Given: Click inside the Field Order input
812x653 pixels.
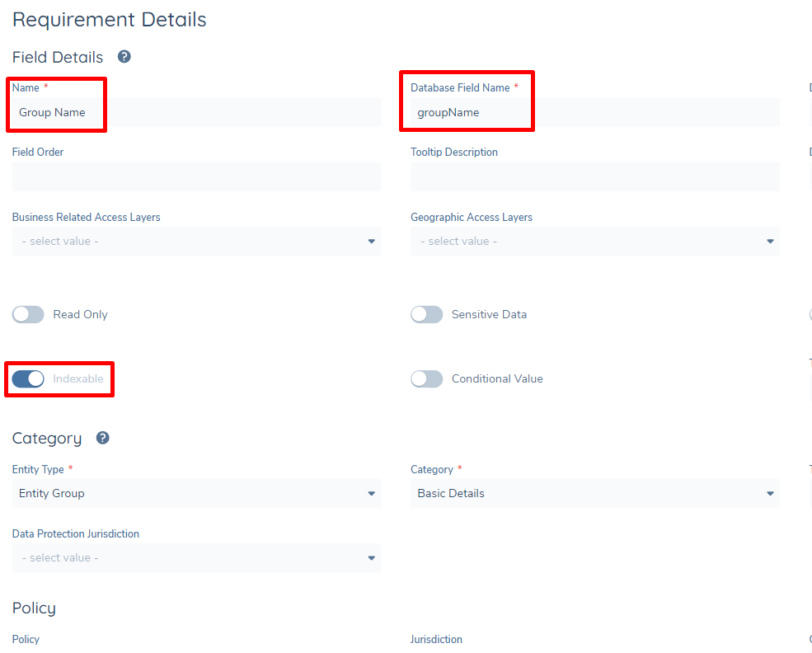Looking at the screenshot, I should pos(196,176).
